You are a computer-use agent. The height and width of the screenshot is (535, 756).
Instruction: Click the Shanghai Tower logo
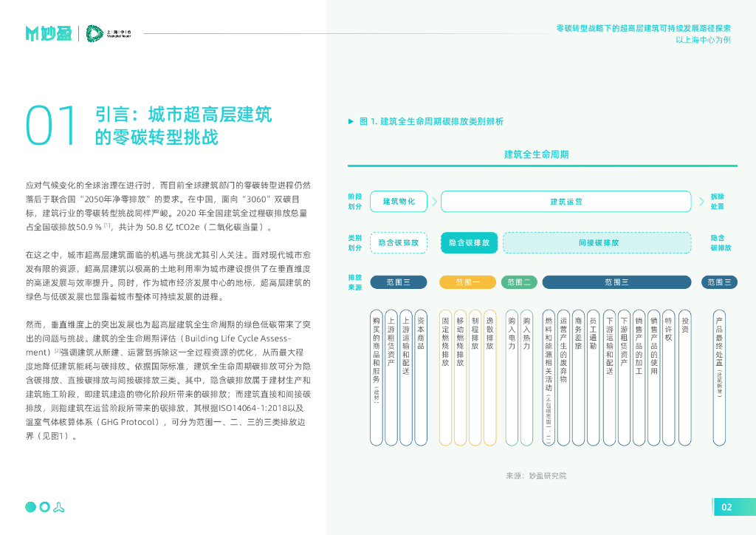(x=108, y=33)
